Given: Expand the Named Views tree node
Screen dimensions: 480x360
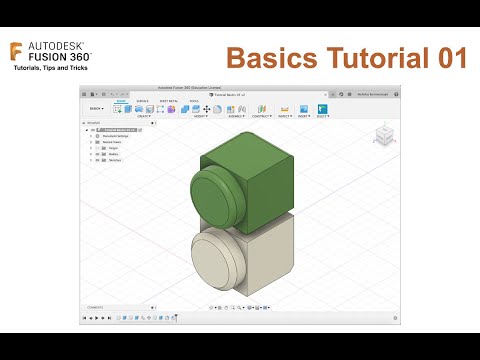Looking at the screenshot, I should point(91,142).
